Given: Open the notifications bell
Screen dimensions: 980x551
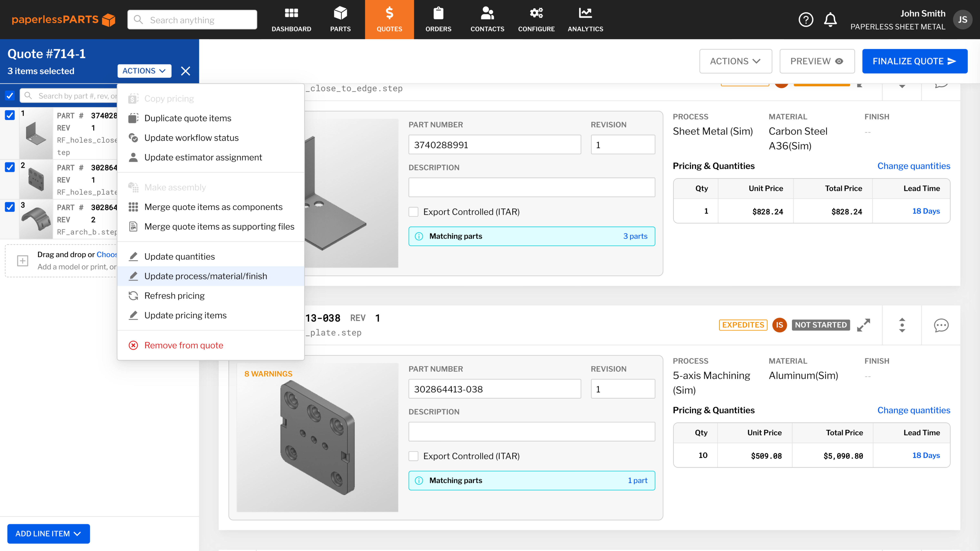Looking at the screenshot, I should tap(831, 20).
